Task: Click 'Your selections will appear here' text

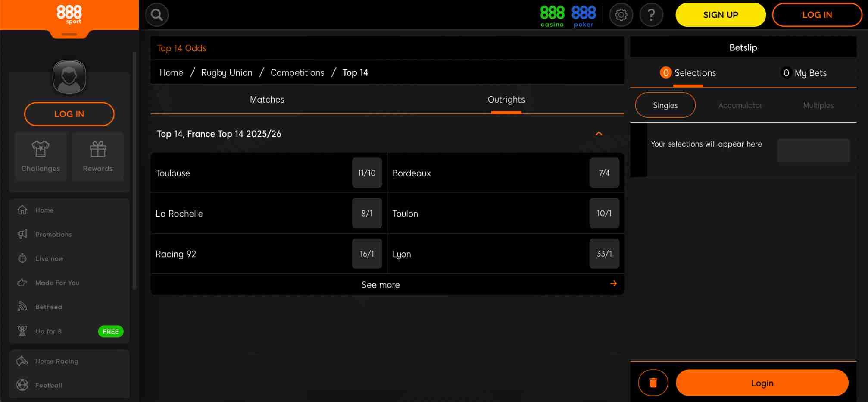Action: click(706, 144)
